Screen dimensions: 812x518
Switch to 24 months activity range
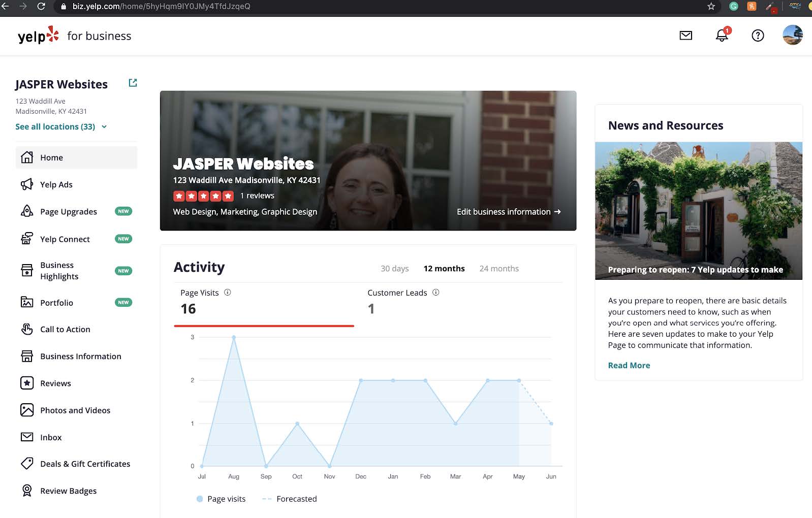(498, 269)
